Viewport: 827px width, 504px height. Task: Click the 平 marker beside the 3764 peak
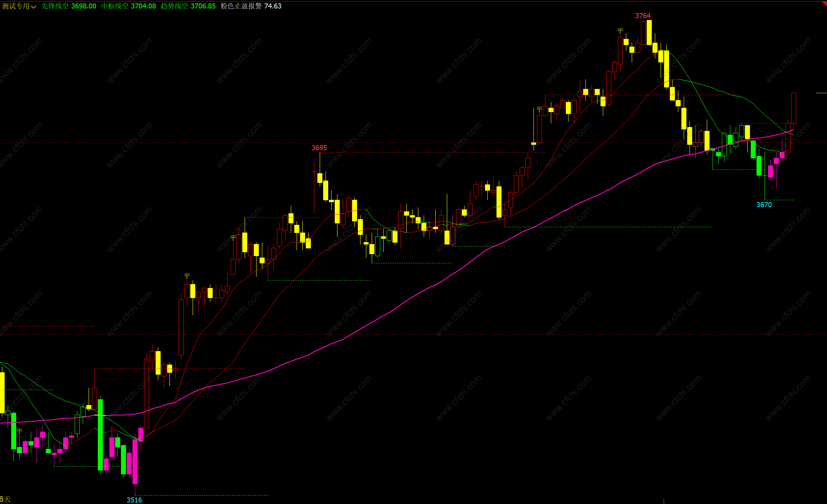tap(620, 30)
